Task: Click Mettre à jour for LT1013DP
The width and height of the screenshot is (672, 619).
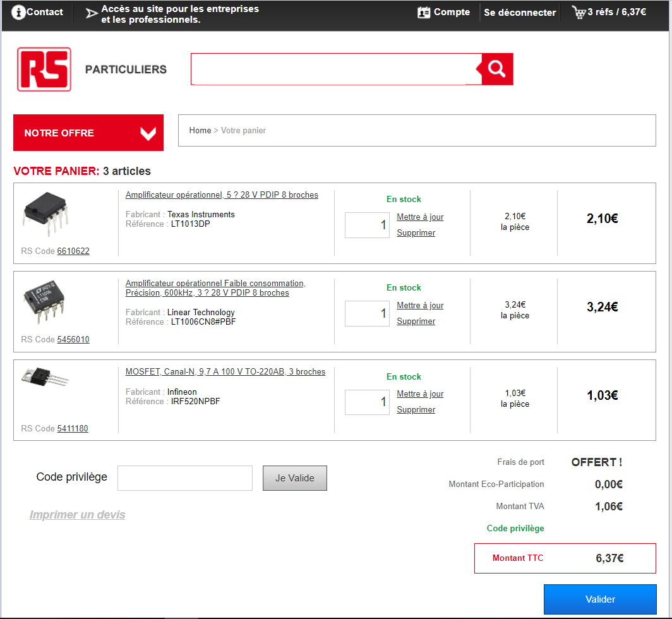Action: pyautogui.click(x=420, y=217)
